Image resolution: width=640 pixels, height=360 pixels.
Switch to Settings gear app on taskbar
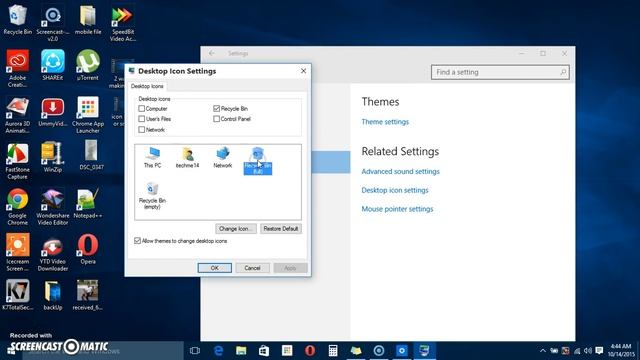pyautogui.click(x=402, y=351)
